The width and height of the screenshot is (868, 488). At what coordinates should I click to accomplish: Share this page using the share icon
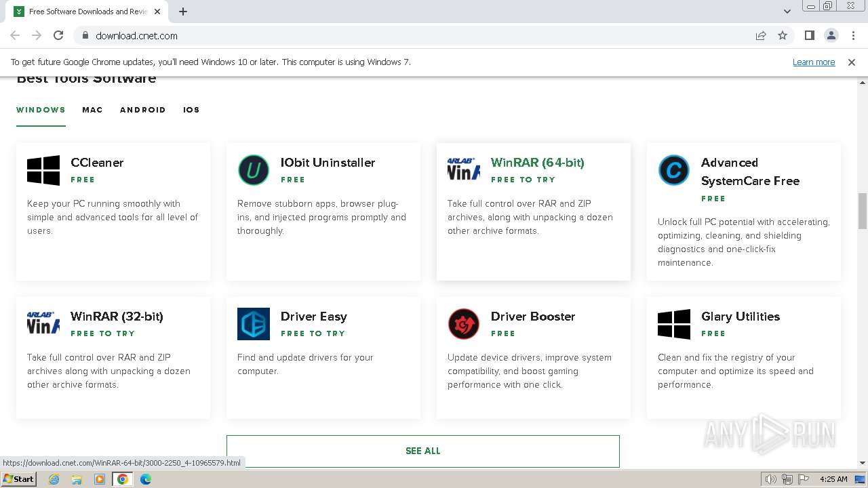pos(761,36)
